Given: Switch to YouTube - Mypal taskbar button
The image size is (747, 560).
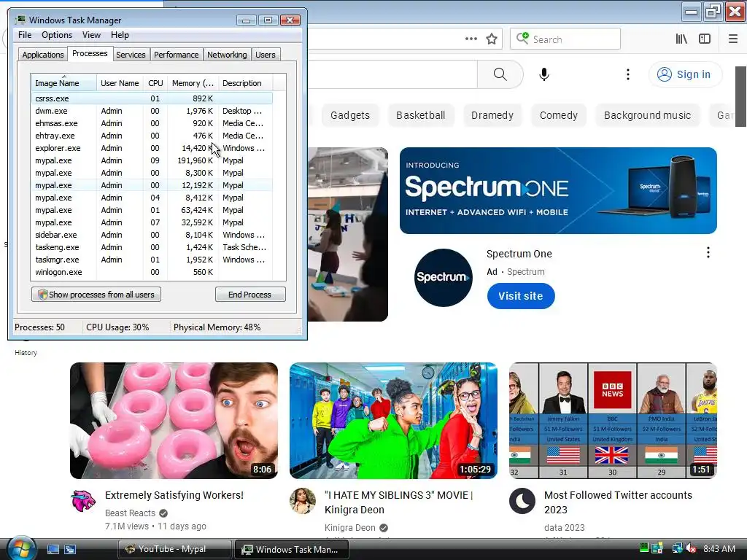Looking at the screenshot, I should pos(174,549).
